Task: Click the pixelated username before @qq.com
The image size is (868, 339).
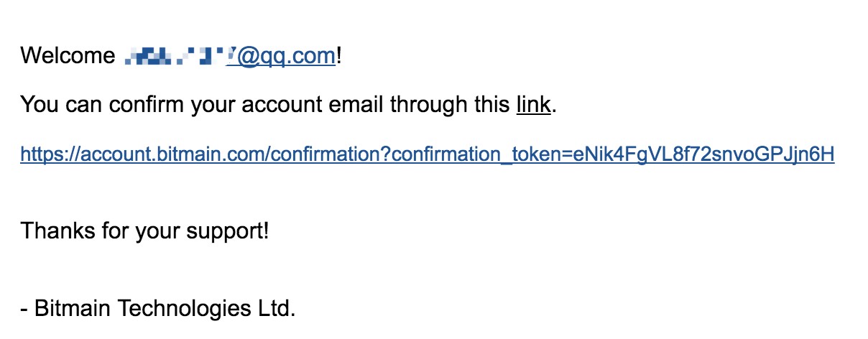Action: click(x=176, y=55)
